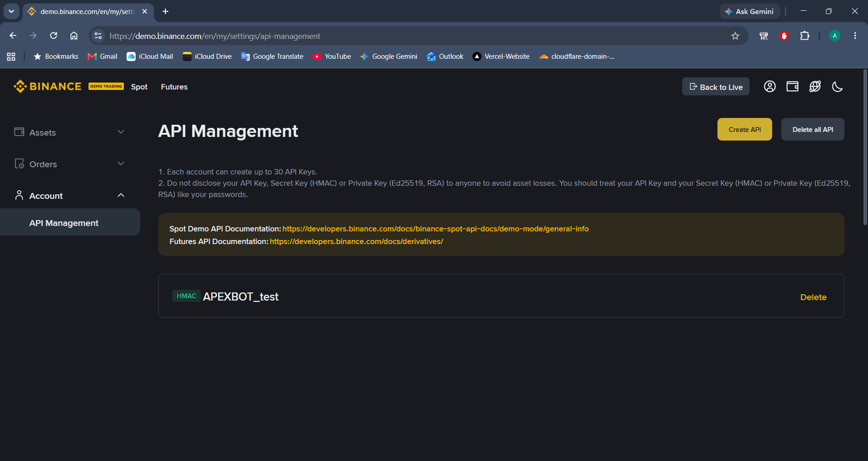Open the Extensions puzzle icon

point(805,36)
